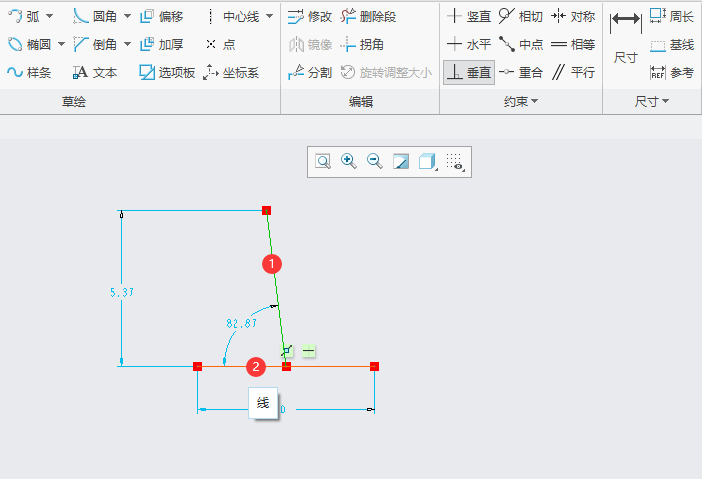Click the 偏移 (Offset) tool
Image resolution: width=702 pixels, height=479 pixels.
(x=162, y=17)
